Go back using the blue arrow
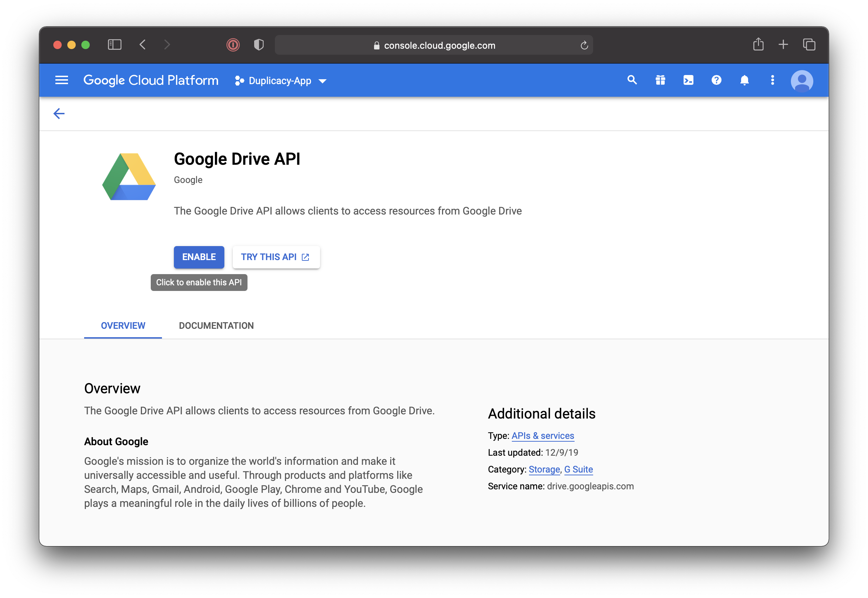The height and width of the screenshot is (598, 868). tap(59, 114)
